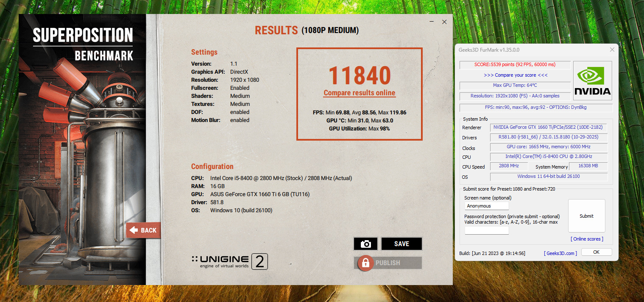
Task: Click the Renderer GeForce GTX 1660 Ti field
Action: [x=549, y=127]
